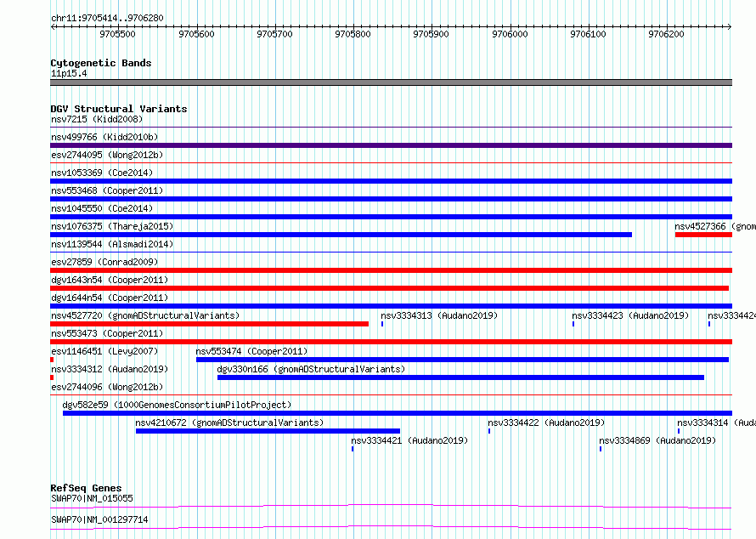This screenshot has width=756, height=539.
Task: Select the dgv330n166 blue variant bar
Action: (x=461, y=377)
